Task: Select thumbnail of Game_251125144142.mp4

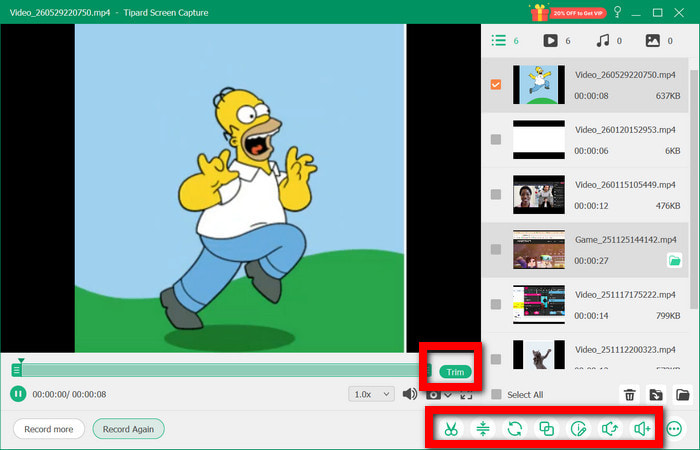Action: (x=539, y=249)
